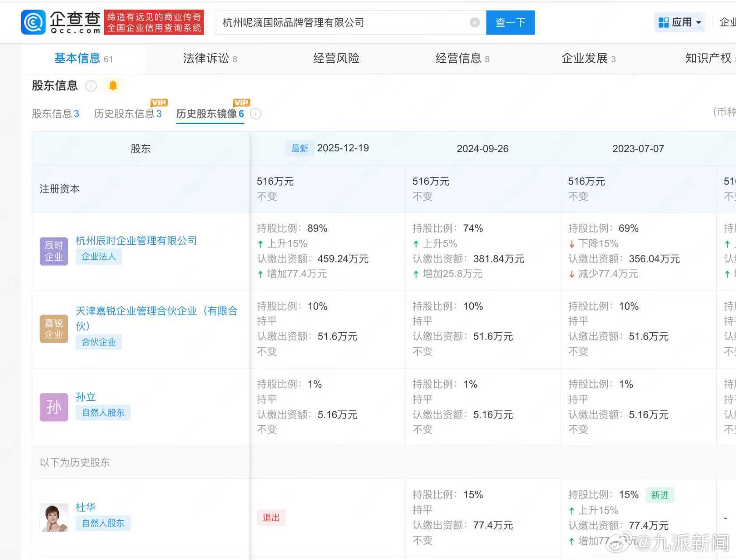Open 杭州辰时企业管理有限公司 link
This screenshot has height=560, width=736.
[136, 241]
